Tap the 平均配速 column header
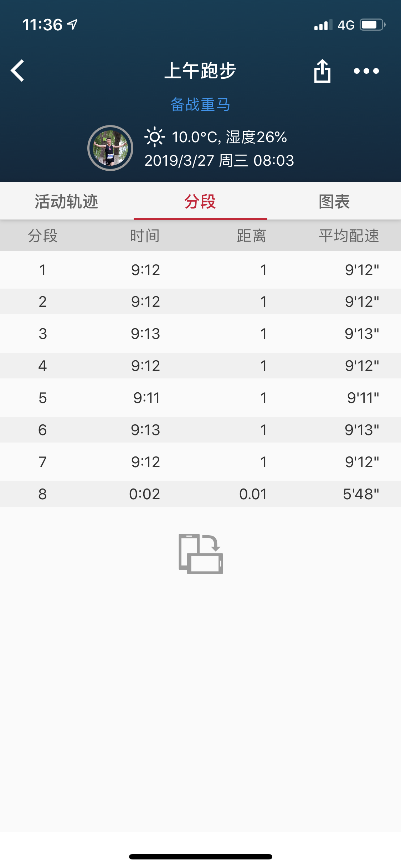 349,236
